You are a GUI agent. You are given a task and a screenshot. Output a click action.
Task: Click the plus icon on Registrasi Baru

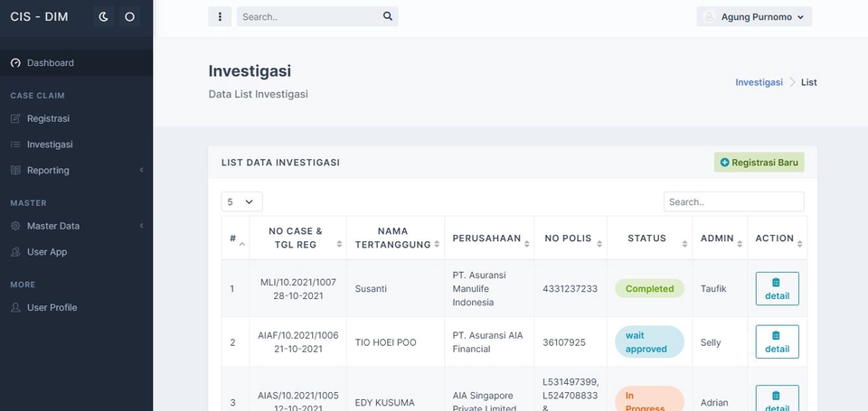coord(724,163)
